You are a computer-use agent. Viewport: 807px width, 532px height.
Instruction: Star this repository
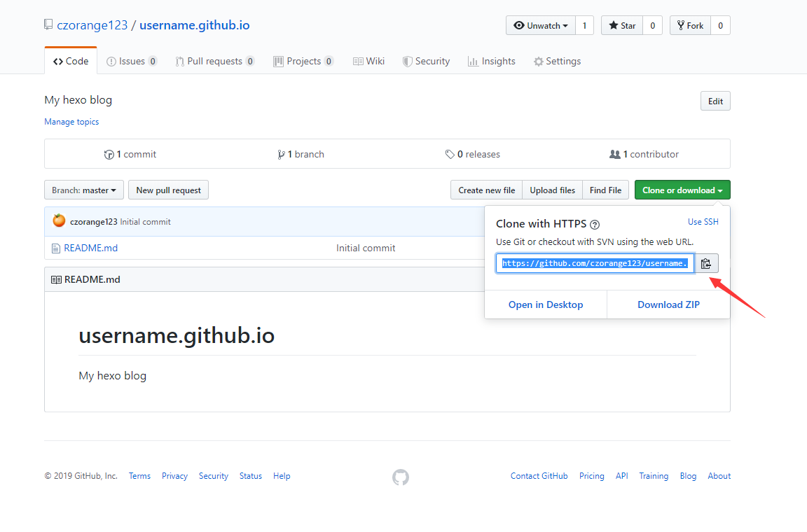point(622,26)
